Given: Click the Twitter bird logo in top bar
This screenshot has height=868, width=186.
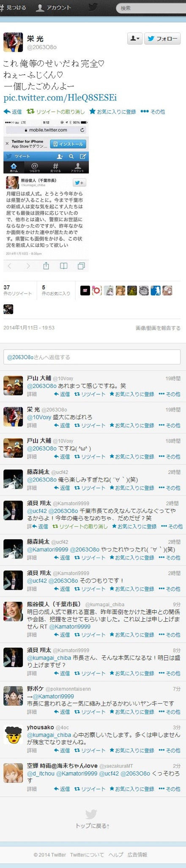Looking at the screenshot, I should (x=93, y=7).
